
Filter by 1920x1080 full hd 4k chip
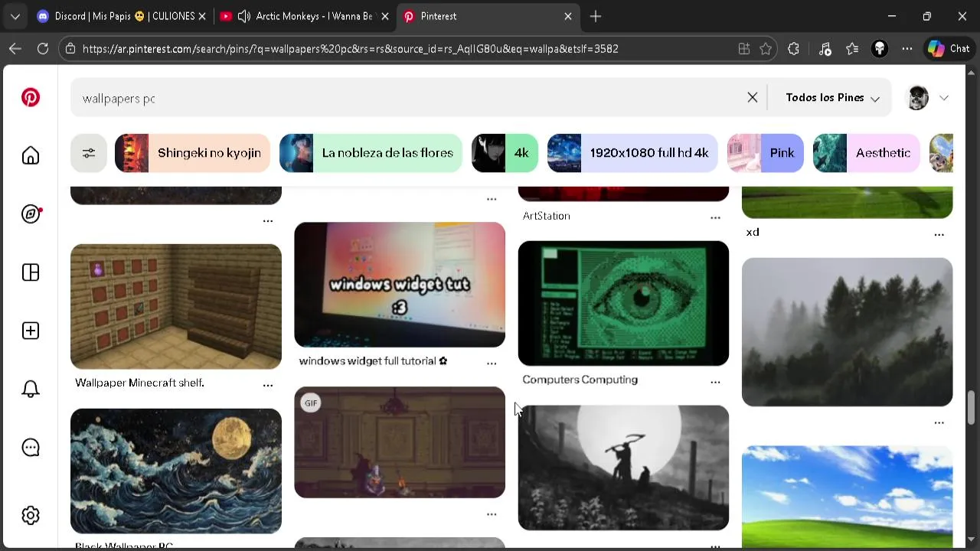(632, 153)
